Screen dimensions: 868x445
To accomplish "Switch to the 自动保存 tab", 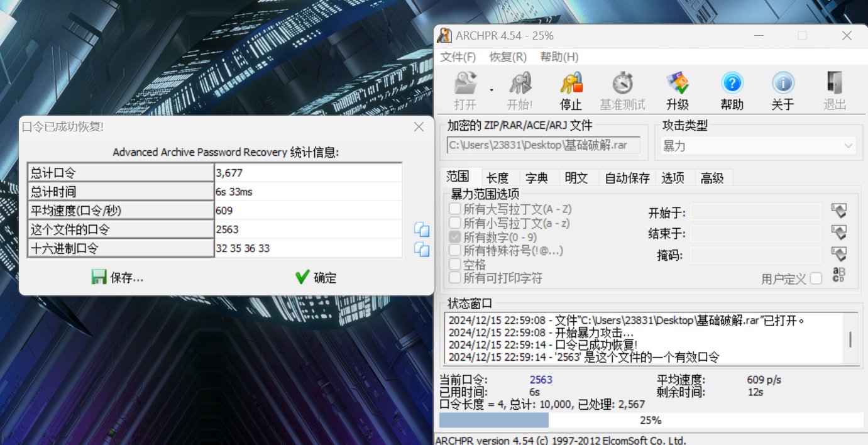I will (x=627, y=178).
